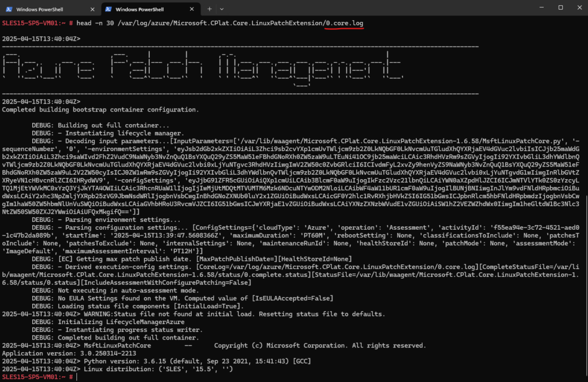Click 'Parsing environment settings...' debug line
This screenshot has height=382, width=588.
tap(106, 219)
